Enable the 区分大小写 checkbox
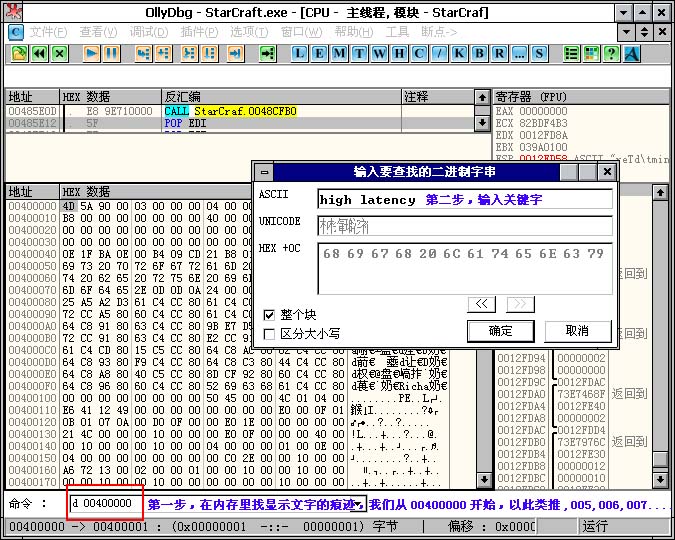The image size is (675, 540). (x=269, y=334)
